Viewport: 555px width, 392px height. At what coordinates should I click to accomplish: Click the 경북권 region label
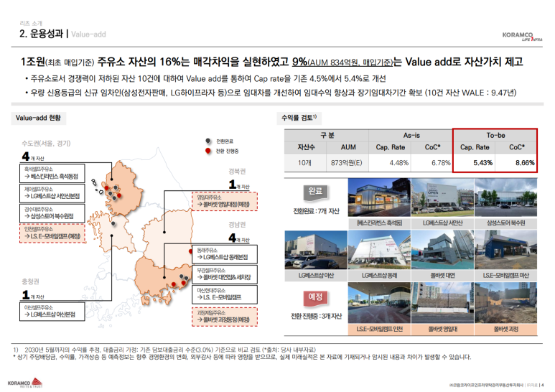click(x=237, y=172)
